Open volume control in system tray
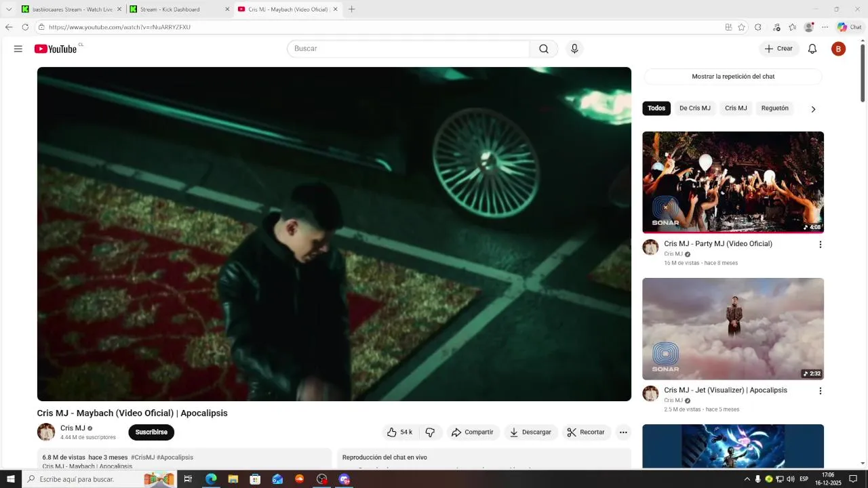The image size is (868, 488). click(790, 479)
